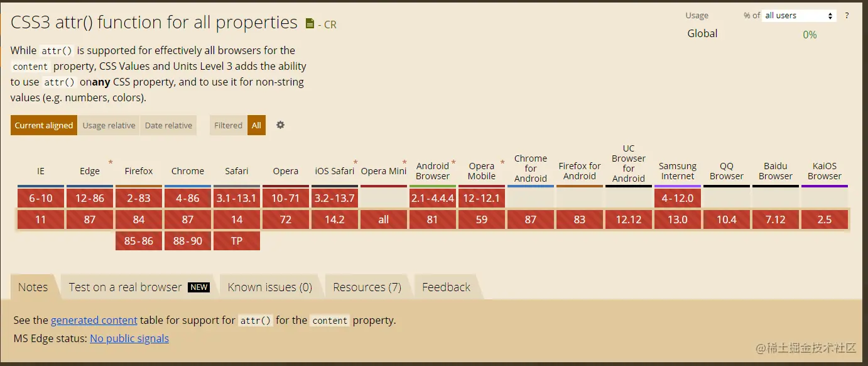Viewport: 868px width, 366px height.
Task: Click the Safari 14 support cell
Action: pos(237,219)
